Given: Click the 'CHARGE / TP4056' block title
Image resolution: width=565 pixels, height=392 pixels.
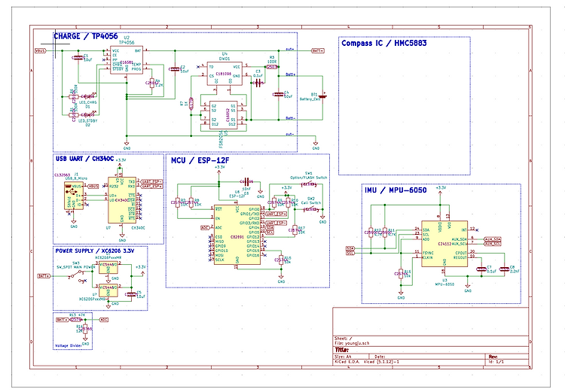Looking at the screenshot, I should coord(86,36).
